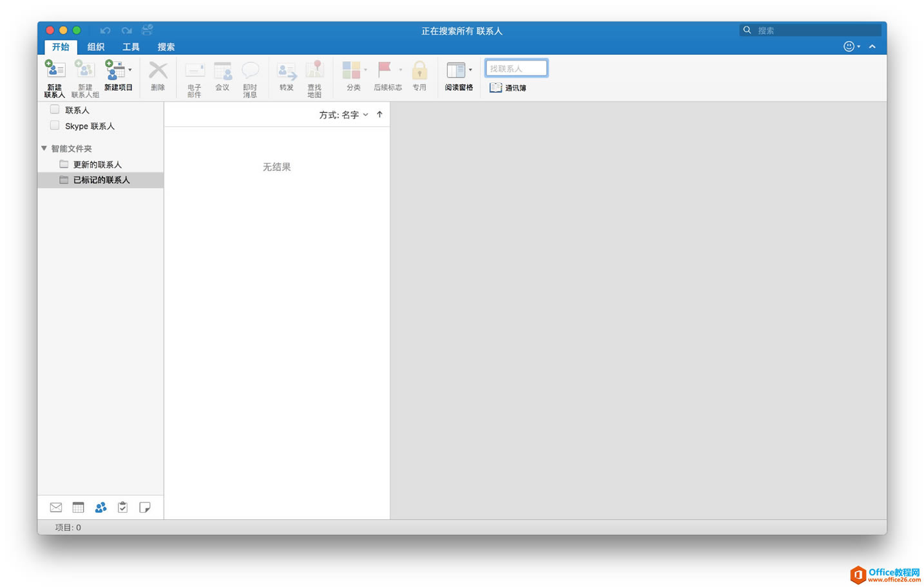Screen dimensions: 924x587
Task: Select the 更新的联系人 smart folder
Action: pyautogui.click(x=97, y=164)
